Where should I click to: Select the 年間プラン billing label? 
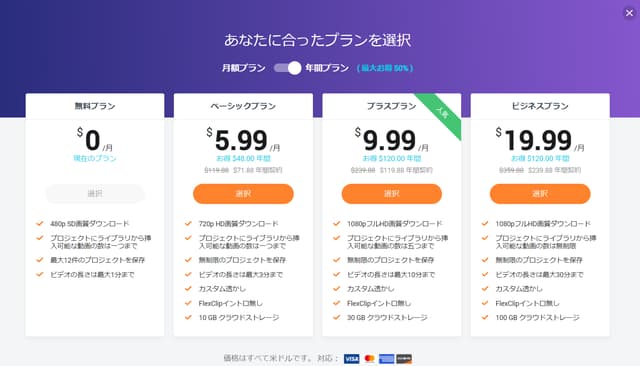coord(327,68)
